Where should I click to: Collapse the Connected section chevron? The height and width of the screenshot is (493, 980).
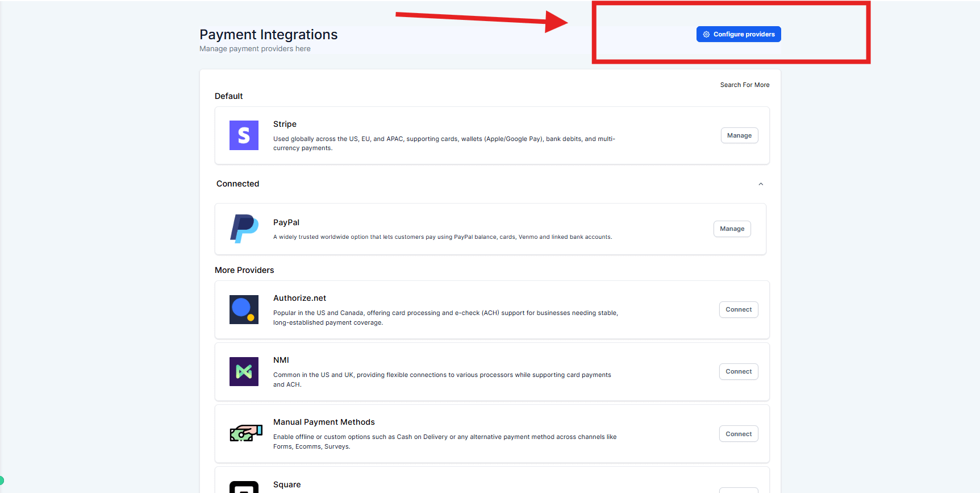click(761, 184)
